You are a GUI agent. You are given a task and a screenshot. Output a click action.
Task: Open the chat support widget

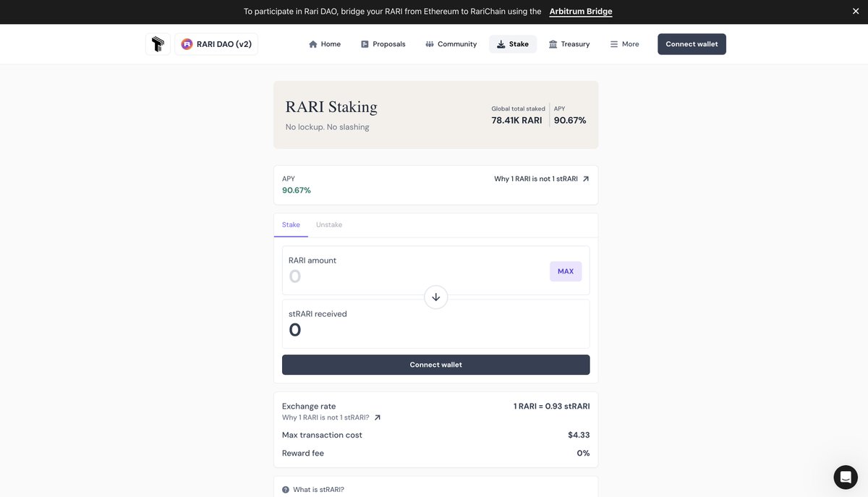click(x=846, y=477)
